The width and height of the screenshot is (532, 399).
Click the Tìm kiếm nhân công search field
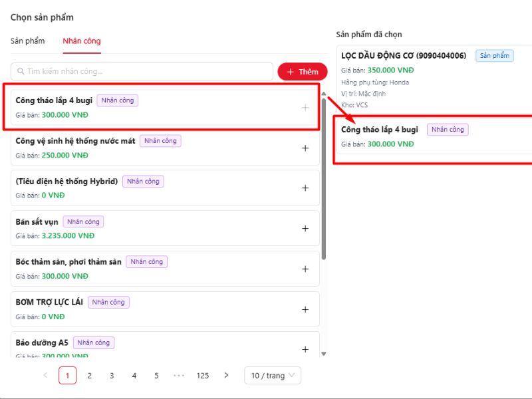(x=142, y=72)
